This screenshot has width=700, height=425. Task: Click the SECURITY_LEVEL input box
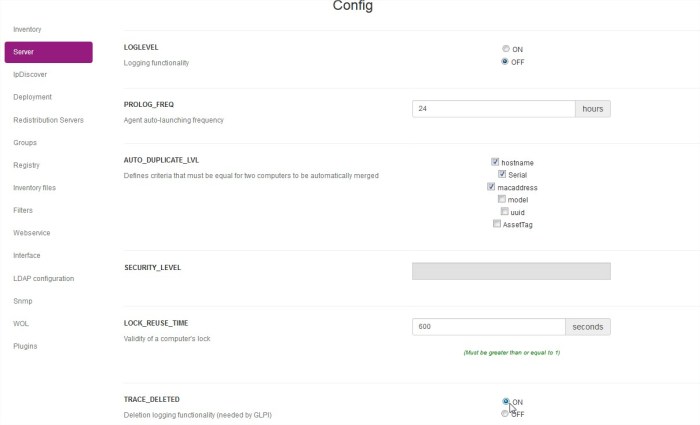click(x=510, y=271)
